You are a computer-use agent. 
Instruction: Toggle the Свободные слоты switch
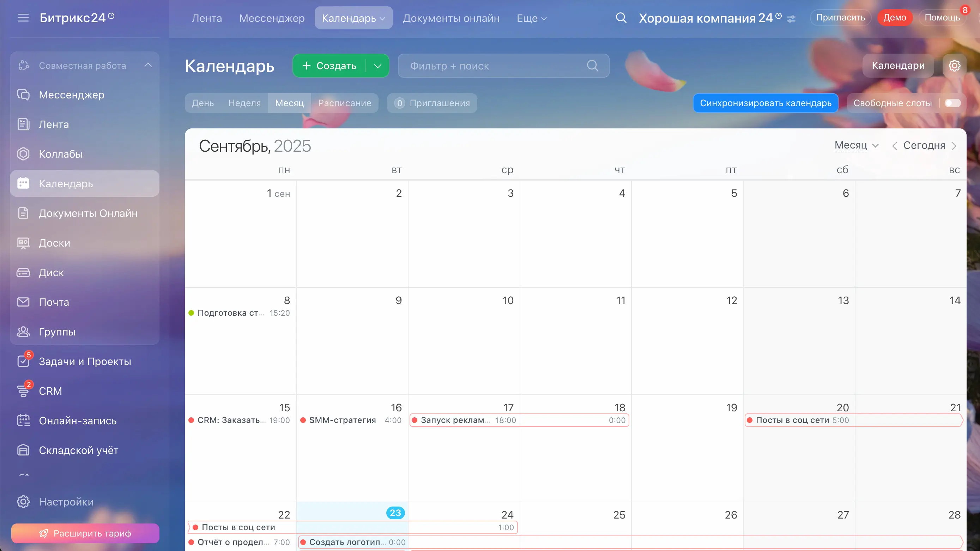coord(952,103)
